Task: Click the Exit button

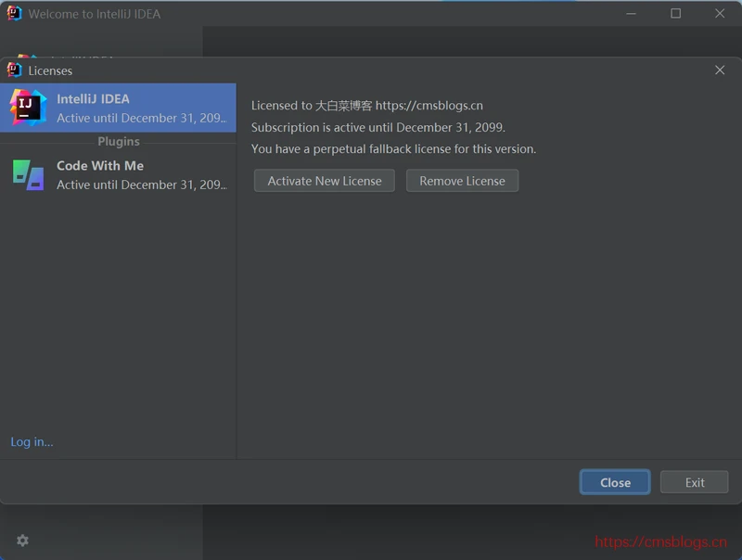Action: pos(694,482)
